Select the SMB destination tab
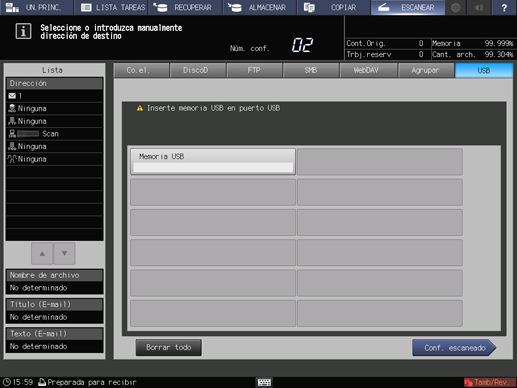 click(x=311, y=70)
